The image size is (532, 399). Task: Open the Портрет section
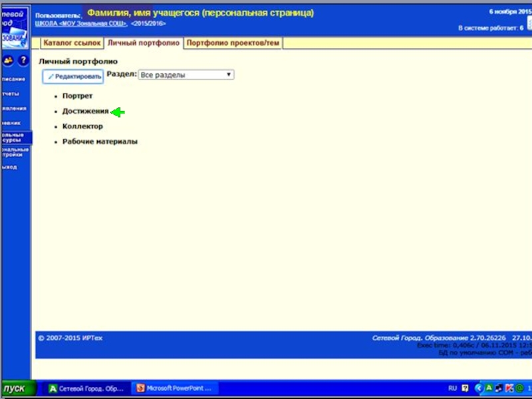[x=77, y=96]
